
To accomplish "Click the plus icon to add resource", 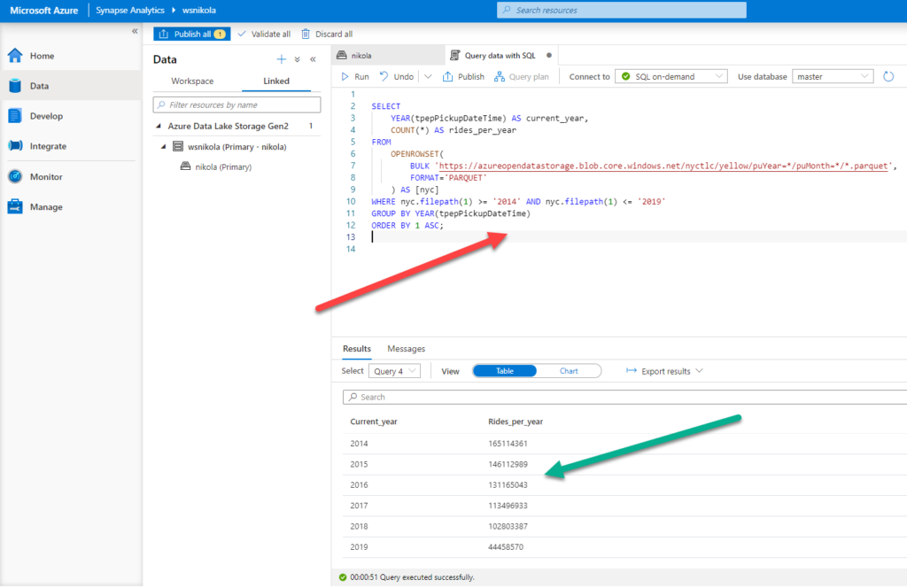I will (281, 59).
